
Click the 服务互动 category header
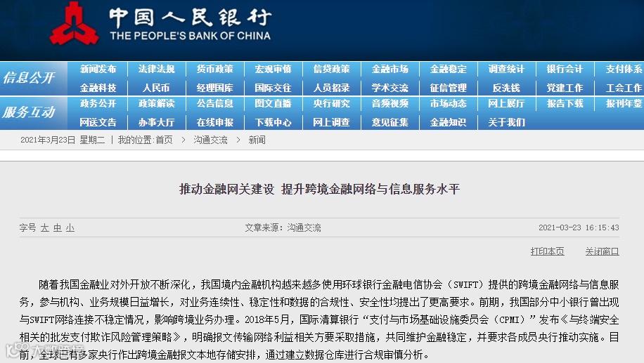pyautogui.click(x=29, y=112)
